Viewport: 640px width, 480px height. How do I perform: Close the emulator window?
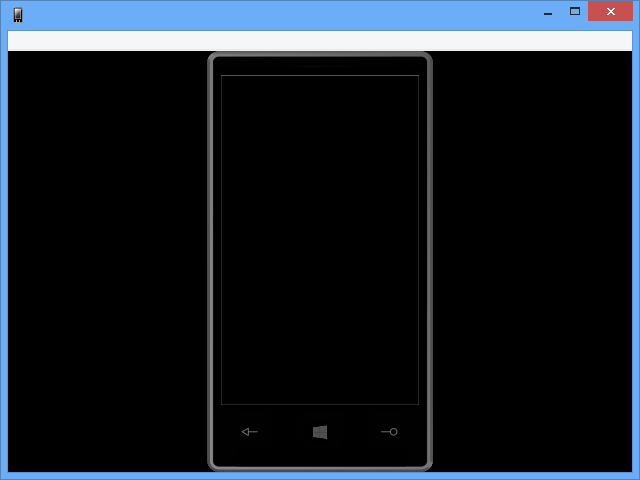(x=611, y=11)
